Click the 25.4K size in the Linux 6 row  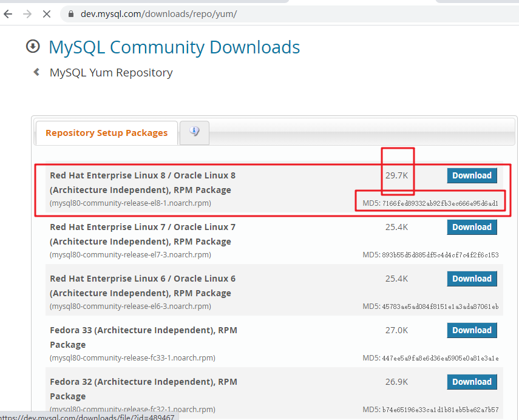tap(396, 279)
